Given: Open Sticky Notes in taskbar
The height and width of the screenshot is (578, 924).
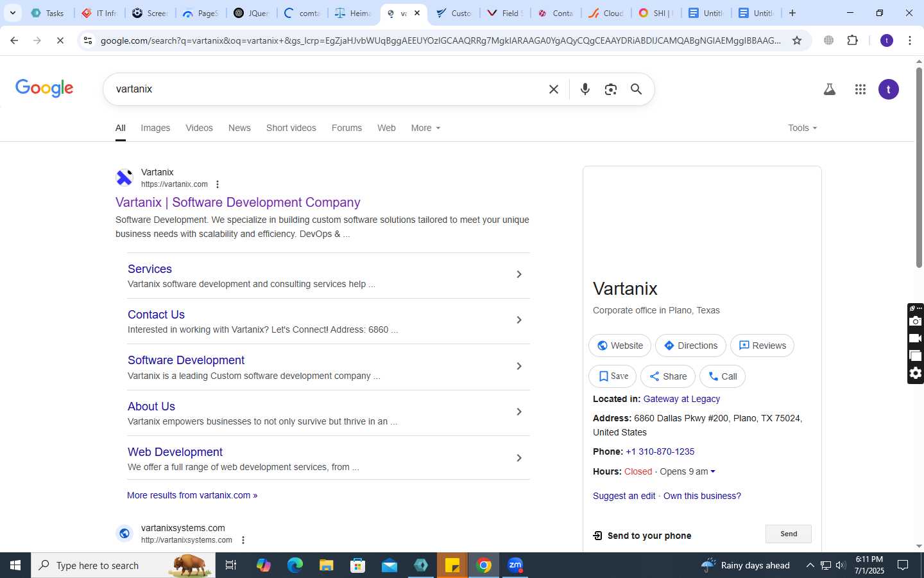Looking at the screenshot, I should point(452,565).
